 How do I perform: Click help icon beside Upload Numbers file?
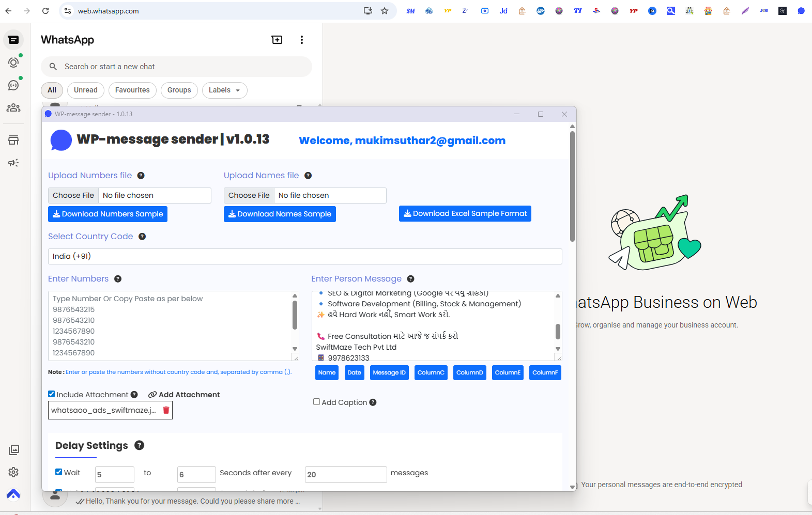141,176
